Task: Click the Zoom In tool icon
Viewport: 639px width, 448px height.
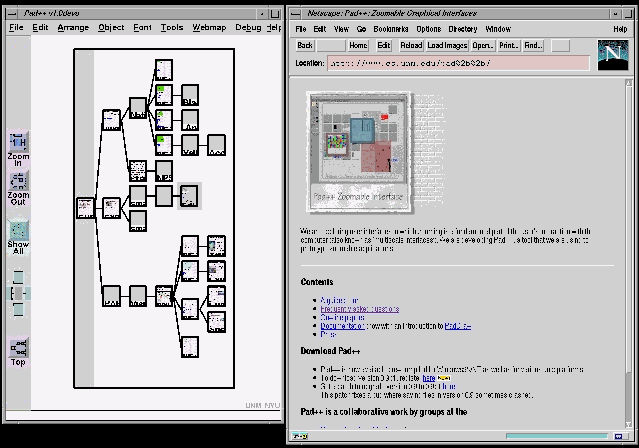Action: (x=18, y=142)
